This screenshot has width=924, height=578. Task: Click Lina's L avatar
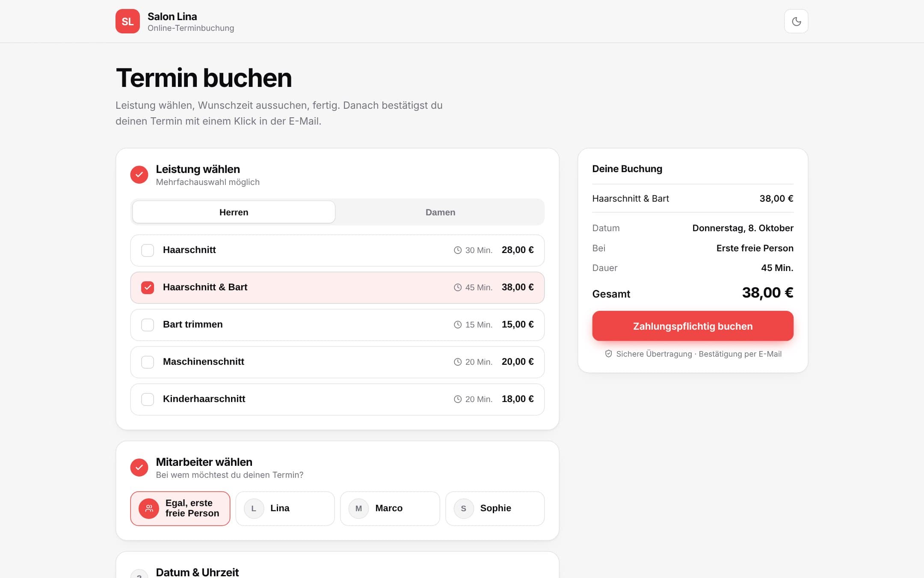click(x=254, y=509)
